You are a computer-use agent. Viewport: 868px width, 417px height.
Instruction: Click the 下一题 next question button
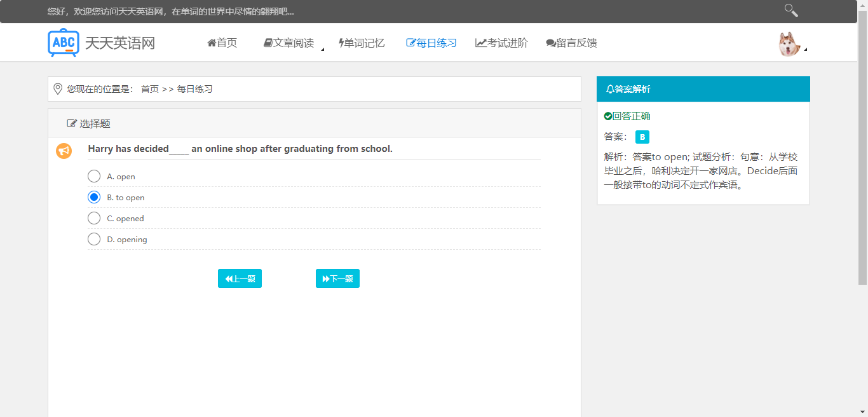337,278
